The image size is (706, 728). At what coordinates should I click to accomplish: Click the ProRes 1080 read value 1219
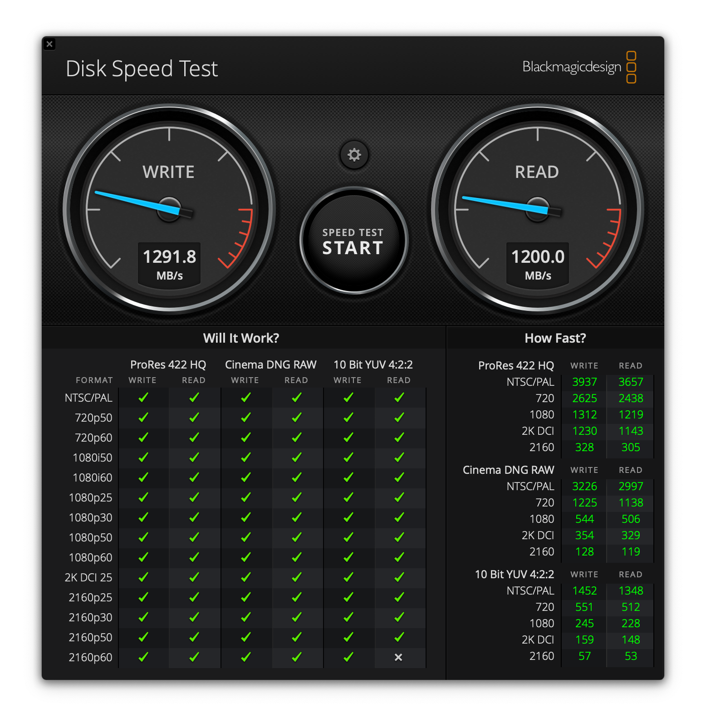pos(631,415)
